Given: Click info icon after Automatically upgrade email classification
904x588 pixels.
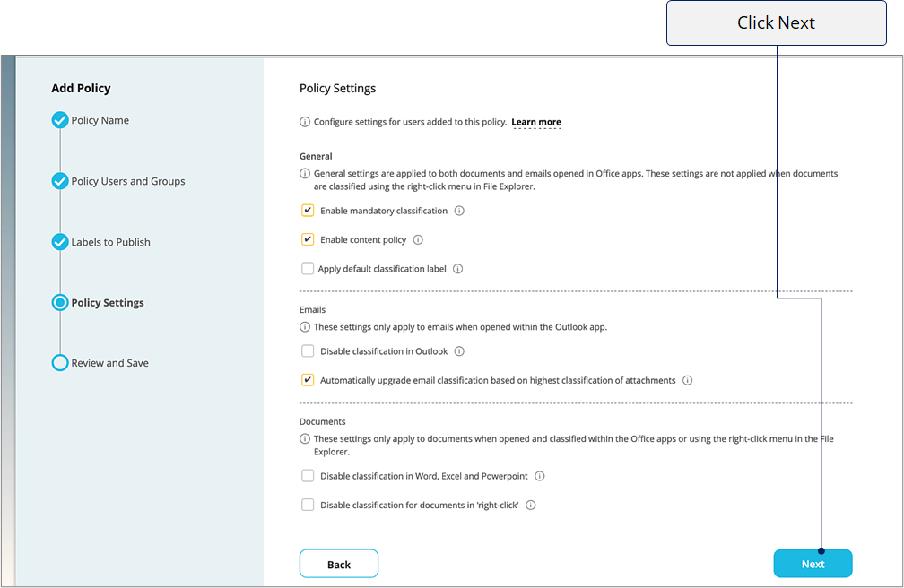Looking at the screenshot, I should 687,380.
